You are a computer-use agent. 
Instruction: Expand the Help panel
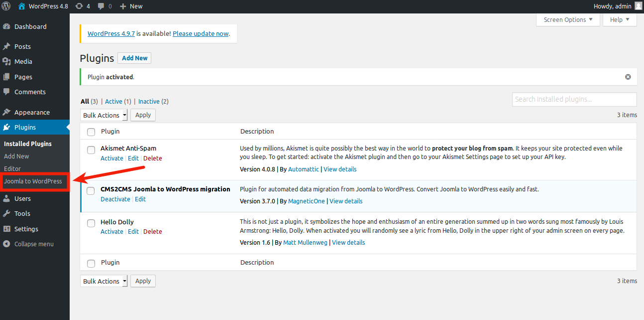[x=620, y=20]
